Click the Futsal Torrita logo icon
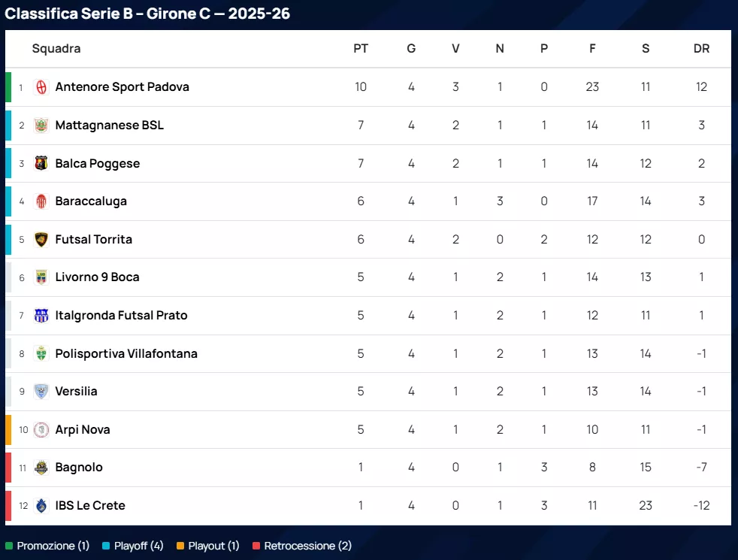738x560 pixels. 41,240
